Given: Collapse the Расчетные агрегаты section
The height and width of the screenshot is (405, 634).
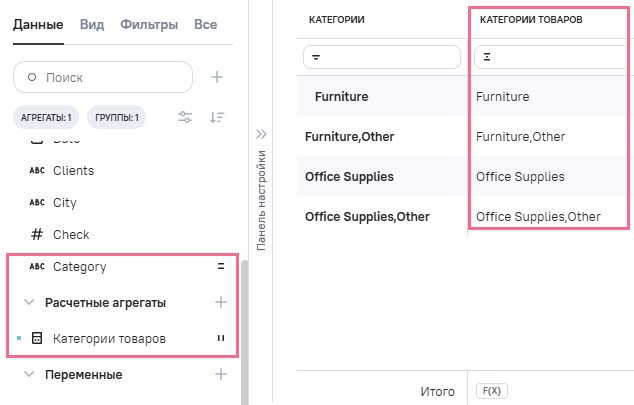Looking at the screenshot, I should point(29,302).
